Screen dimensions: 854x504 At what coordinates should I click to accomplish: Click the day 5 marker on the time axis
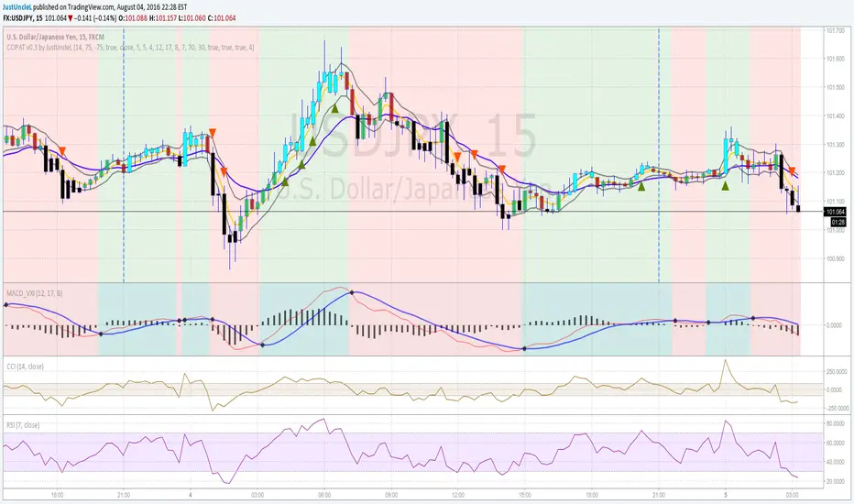pos(726,495)
